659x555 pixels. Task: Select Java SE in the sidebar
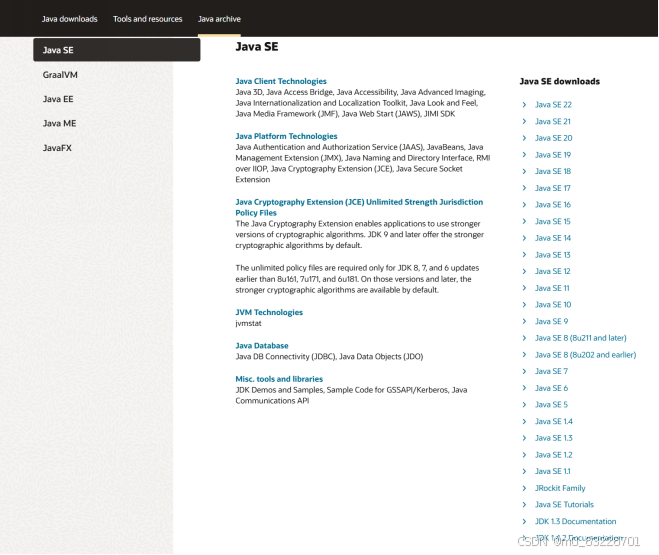(117, 50)
